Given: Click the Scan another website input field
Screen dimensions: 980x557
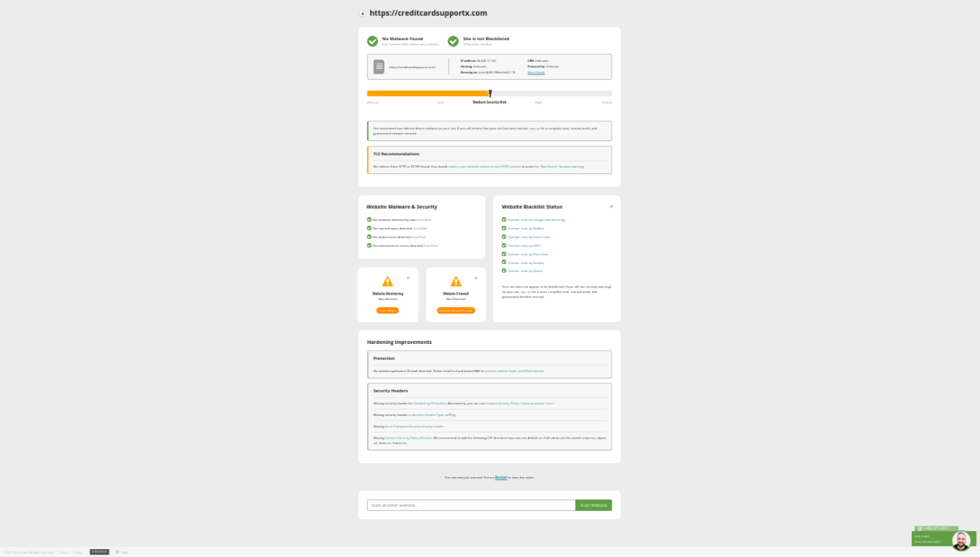Looking at the screenshot, I should coord(470,505).
